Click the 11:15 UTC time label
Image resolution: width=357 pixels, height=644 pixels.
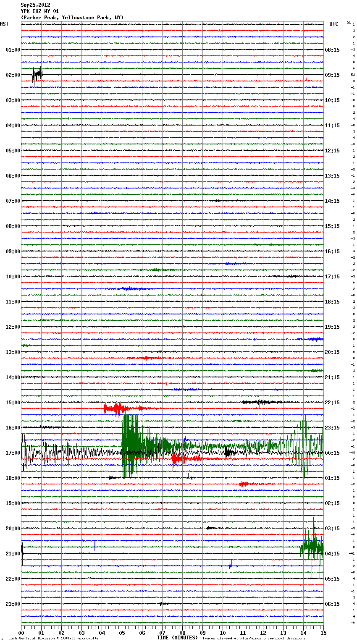tap(332, 126)
